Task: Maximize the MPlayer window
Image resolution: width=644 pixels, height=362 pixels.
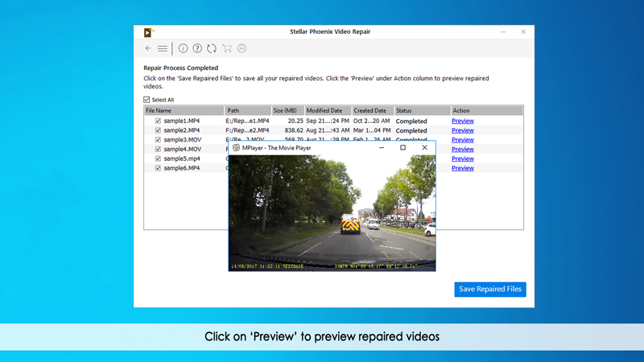Action: (x=403, y=148)
